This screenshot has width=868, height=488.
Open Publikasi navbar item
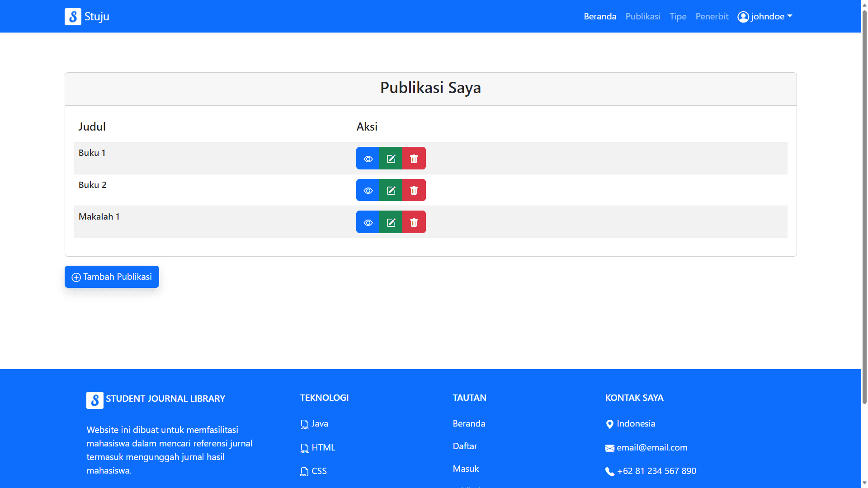point(642,17)
